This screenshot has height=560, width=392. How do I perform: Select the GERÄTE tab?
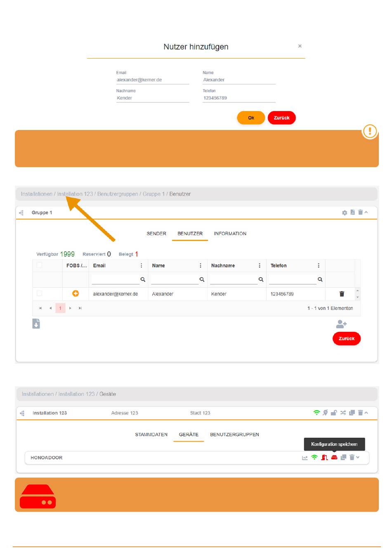click(x=189, y=435)
